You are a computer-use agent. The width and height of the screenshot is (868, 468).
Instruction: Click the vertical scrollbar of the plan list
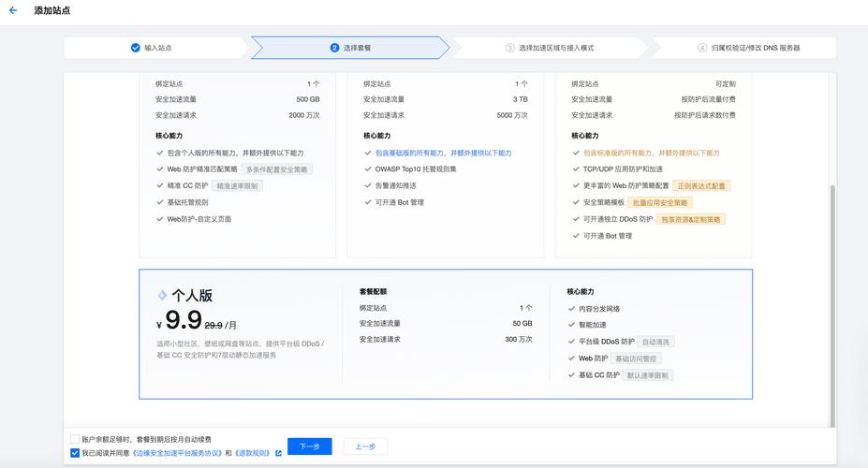coord(832,304)
